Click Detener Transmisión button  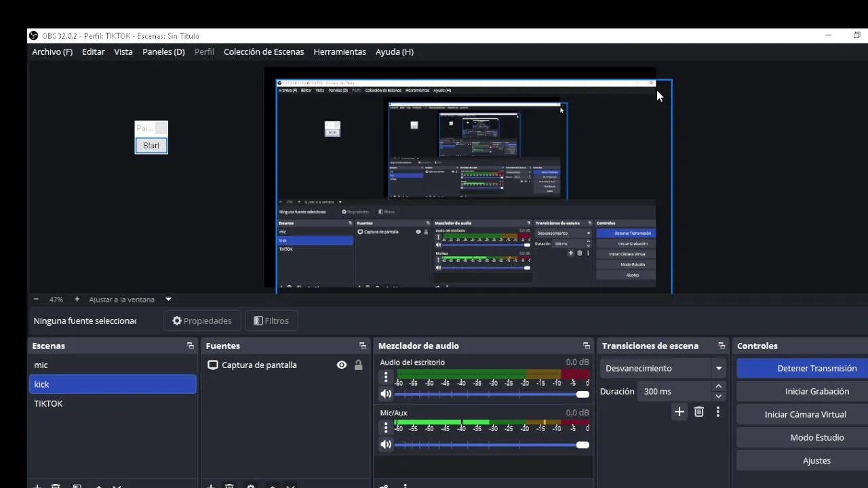coord(803,368)
